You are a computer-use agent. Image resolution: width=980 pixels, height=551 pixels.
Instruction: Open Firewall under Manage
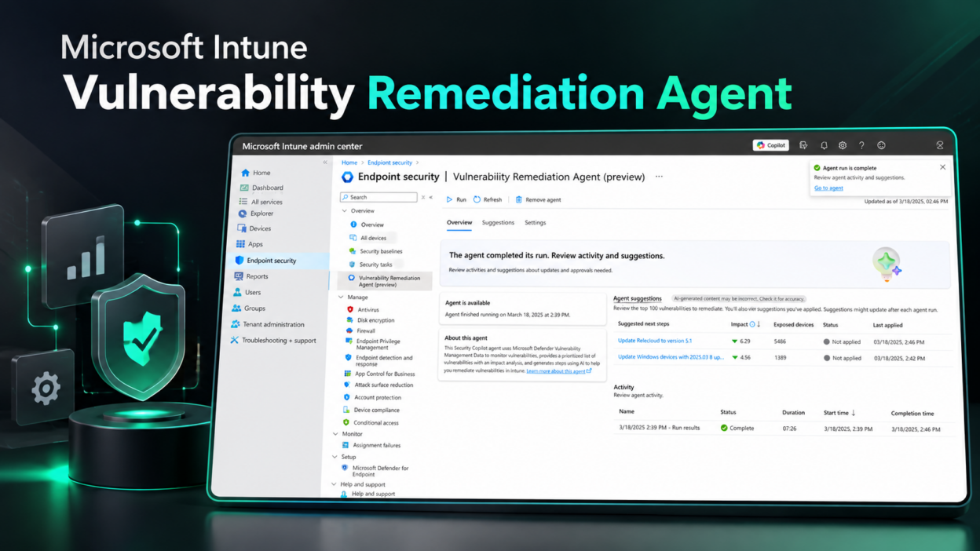coord(360,331)
